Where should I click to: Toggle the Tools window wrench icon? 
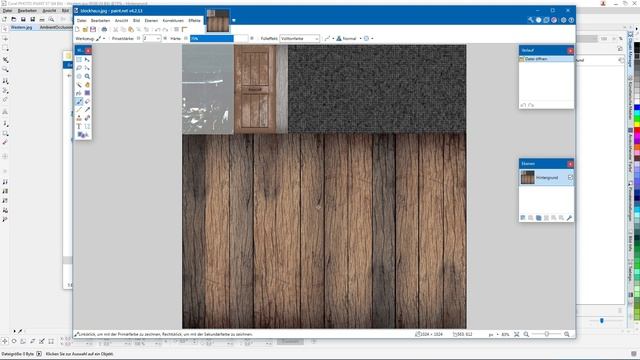click(531, 20)
